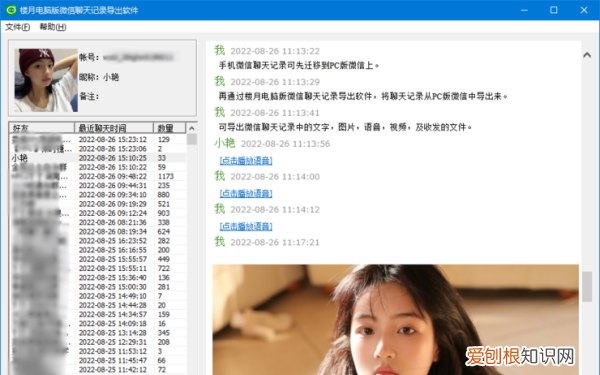Click the friend list scroll-up arrow
The height and width of the screenshot is (375, 600).
(192, 128)
